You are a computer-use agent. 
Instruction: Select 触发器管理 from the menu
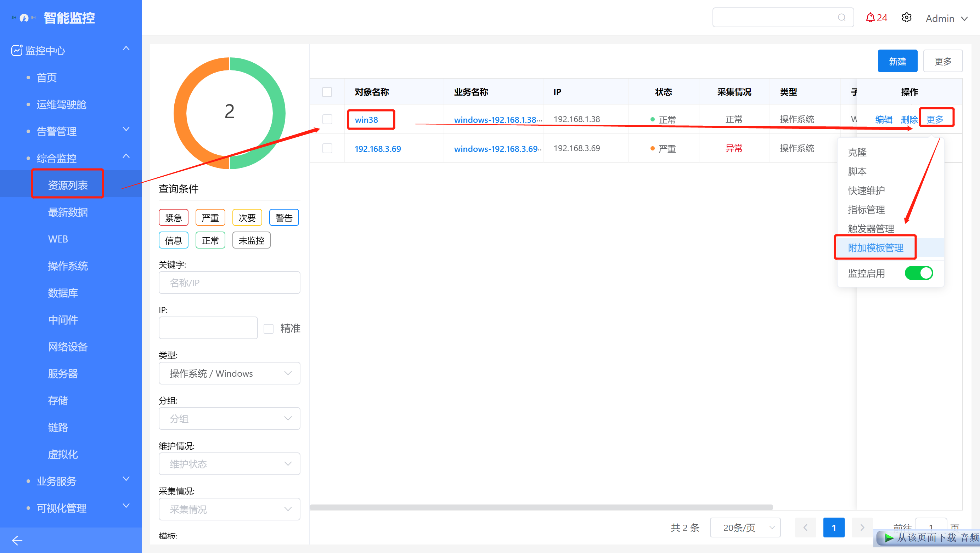point(891,228)
